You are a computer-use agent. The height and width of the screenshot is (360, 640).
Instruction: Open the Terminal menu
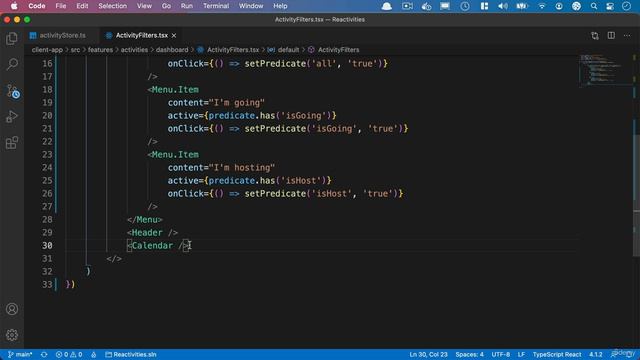tap(216, 6)
